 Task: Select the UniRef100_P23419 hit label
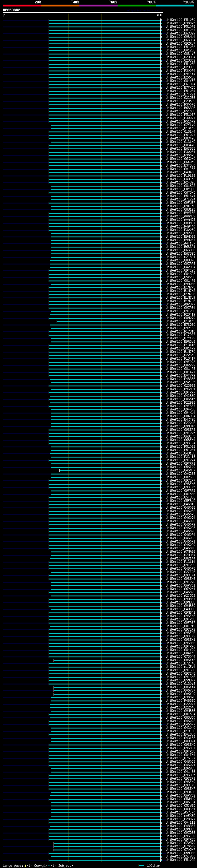[180, 314]
